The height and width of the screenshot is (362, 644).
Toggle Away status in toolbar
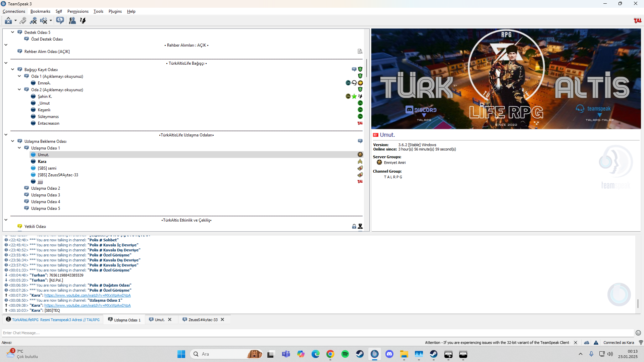pos(23,21)
